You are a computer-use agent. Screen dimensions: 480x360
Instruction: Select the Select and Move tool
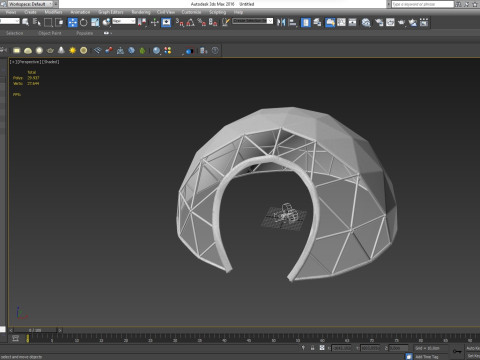click(72, 22)
